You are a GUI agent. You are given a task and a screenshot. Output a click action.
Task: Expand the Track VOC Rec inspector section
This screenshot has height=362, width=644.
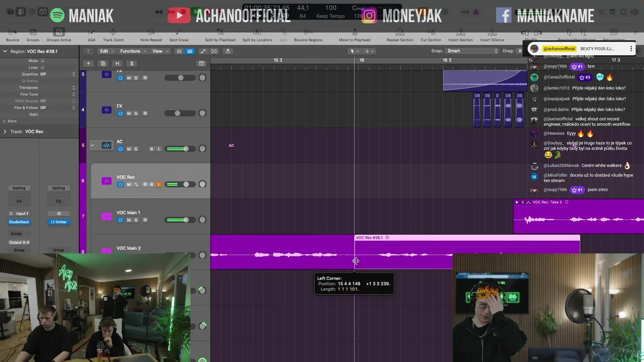pos(5,132)
